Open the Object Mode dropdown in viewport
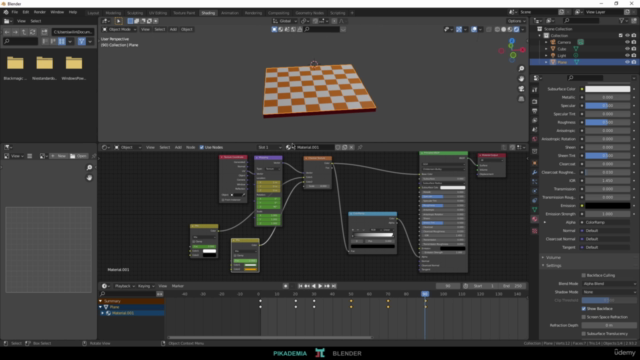 tap(119, 29)
